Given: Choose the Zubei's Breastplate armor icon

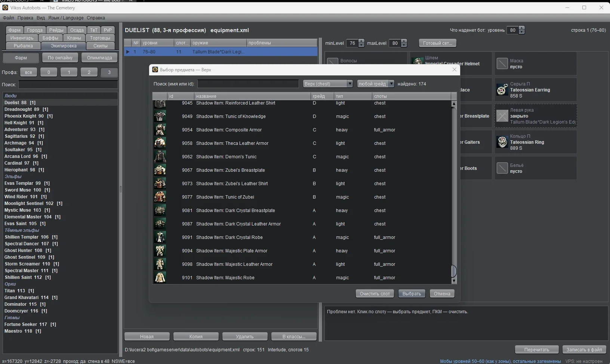Looking at the screenshot, I should (x=160, y=170).
